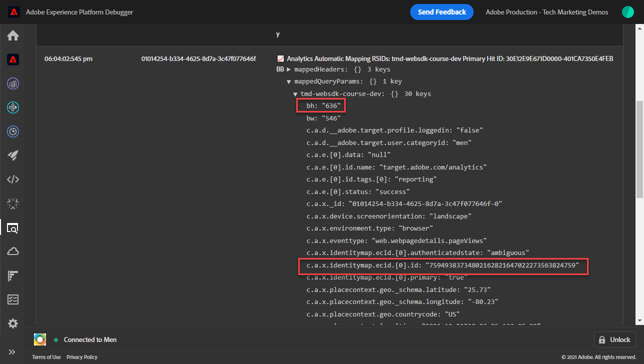Click the id.name "target.adobe.com/analytics" row

click(397, 167)
